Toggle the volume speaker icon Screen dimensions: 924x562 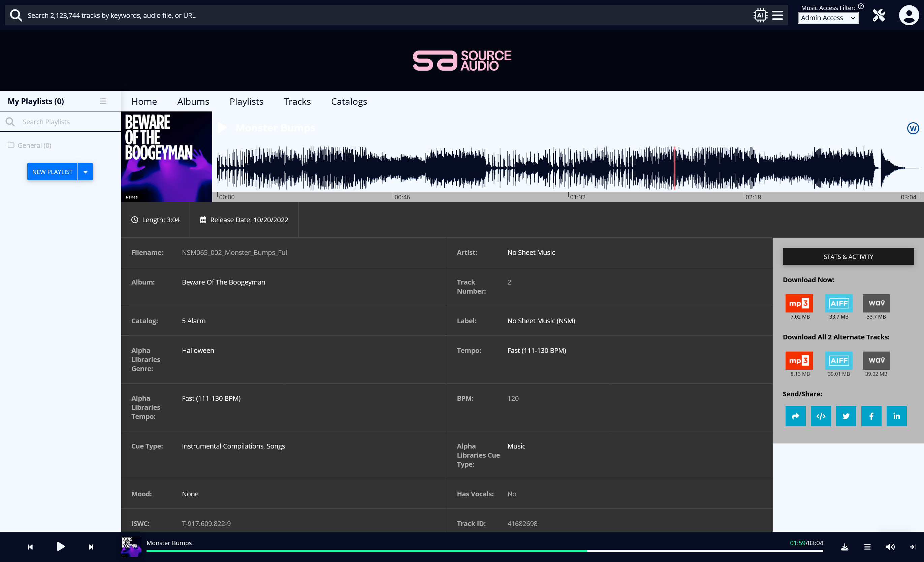pos(890,547)
